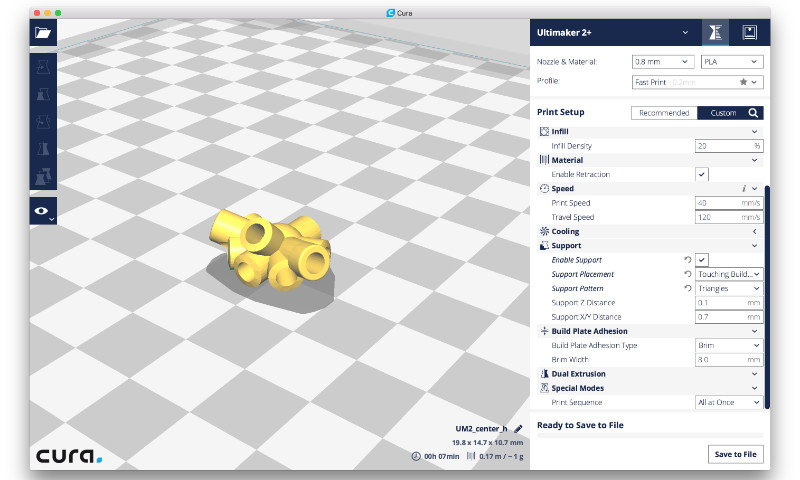Switch to the Monitor stage icon
This screenshot has width=800, height=480.
(749, 33)
